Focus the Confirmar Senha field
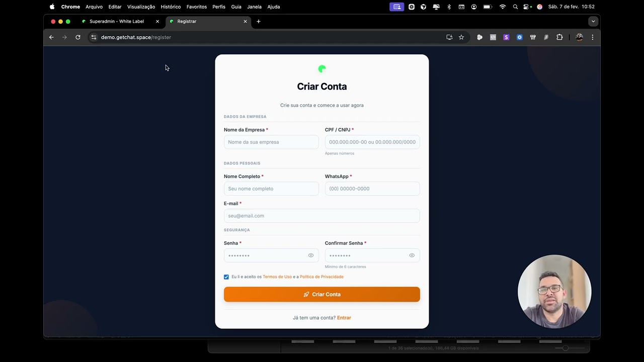The image size is (644, 362). pos(372,255)
